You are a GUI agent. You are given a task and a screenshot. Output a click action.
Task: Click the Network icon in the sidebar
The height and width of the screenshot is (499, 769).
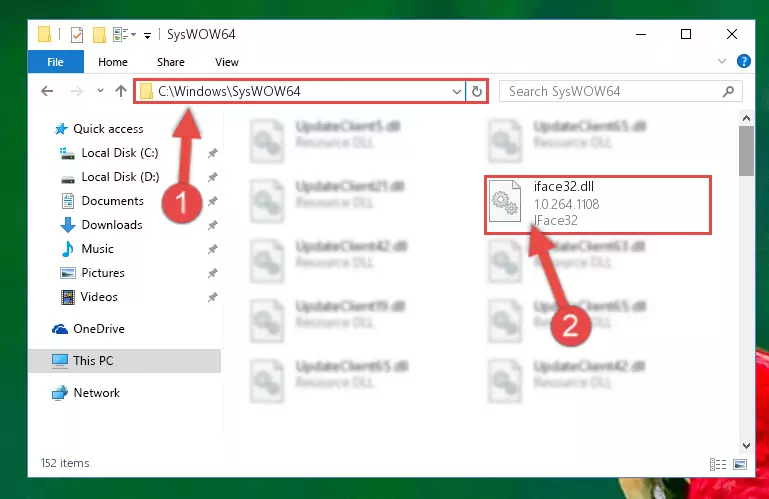coord(60,393)
